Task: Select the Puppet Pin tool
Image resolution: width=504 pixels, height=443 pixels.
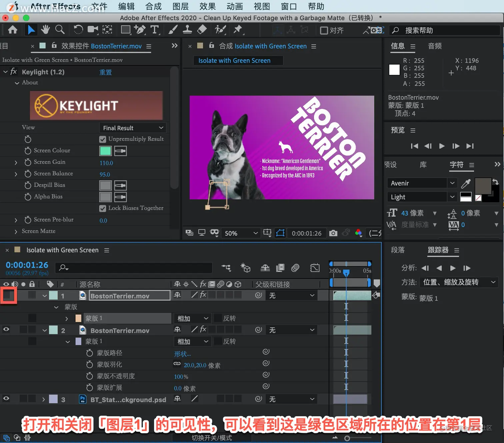Action: (x=238, y=30)
